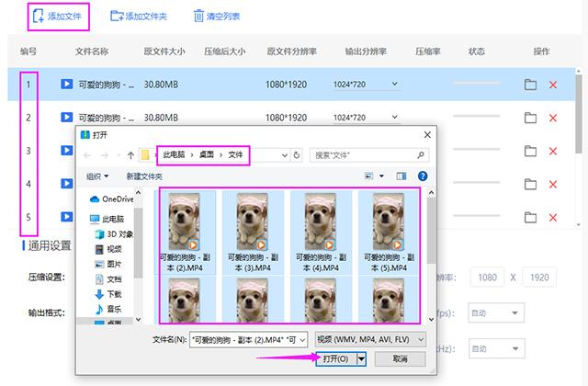Image resolution: width=588 pixels, height=386 pixels.
Task: Delete row 5 with red X
Action: [x=553, y=218]
